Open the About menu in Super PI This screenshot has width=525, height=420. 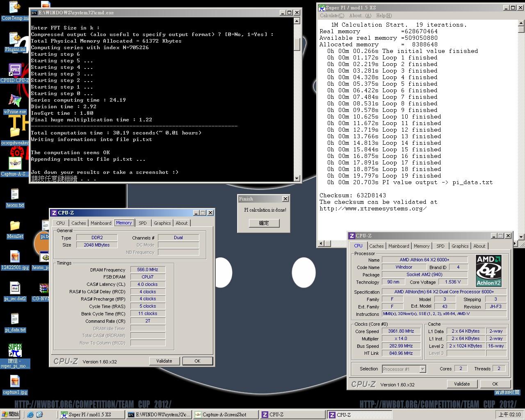[360, 16]
